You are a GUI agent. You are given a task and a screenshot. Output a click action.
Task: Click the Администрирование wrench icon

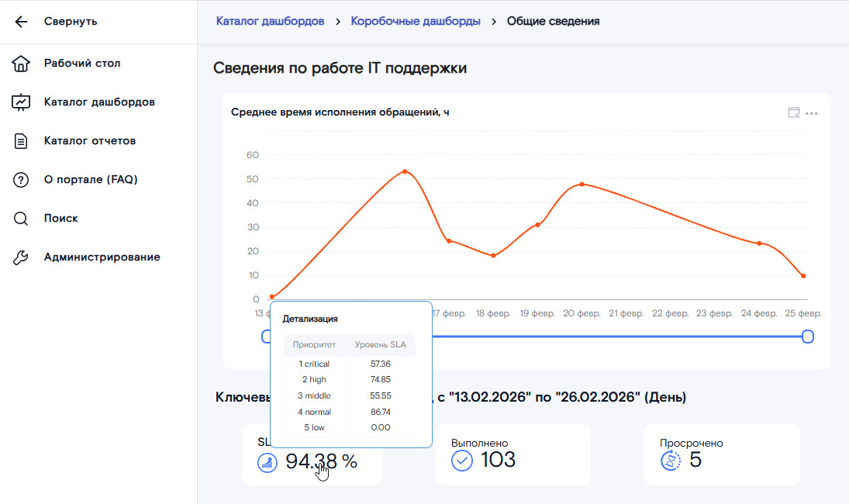pos(21,257)
